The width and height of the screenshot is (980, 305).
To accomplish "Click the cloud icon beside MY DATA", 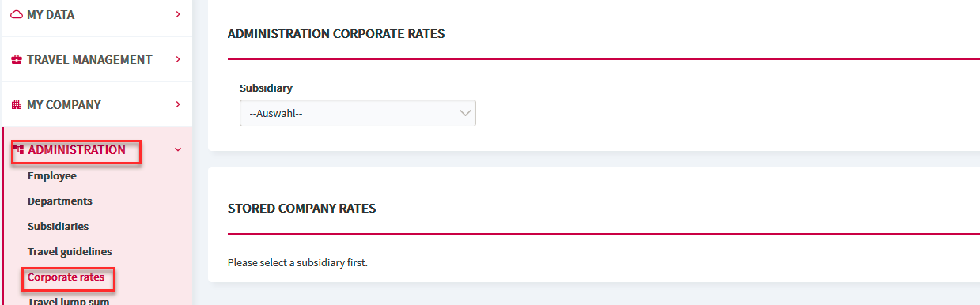I will tap(17, 14).
